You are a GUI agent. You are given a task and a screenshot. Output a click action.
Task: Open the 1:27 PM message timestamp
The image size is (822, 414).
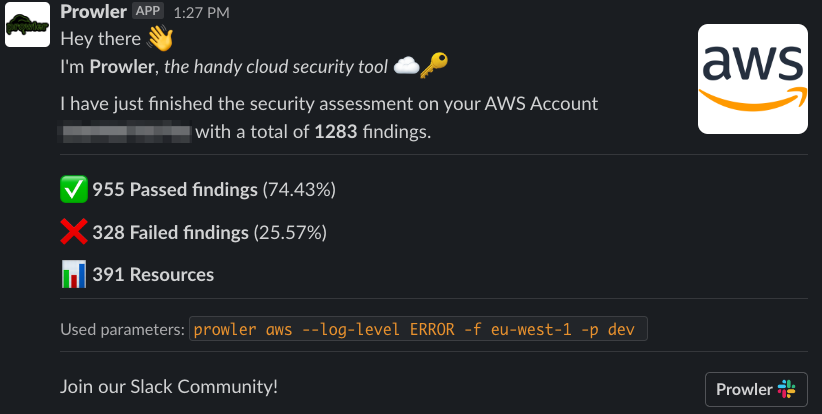click(202, 13)
